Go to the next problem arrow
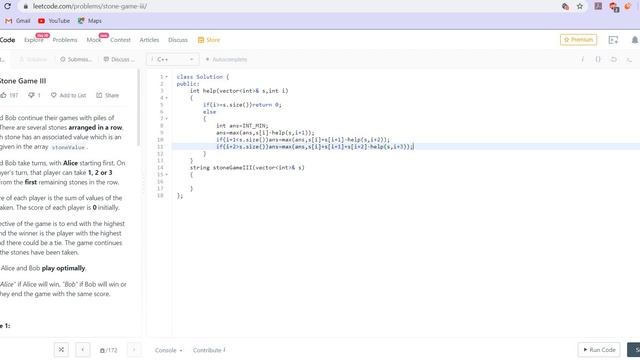Viewport: 640px width, 360px height. point(133,349)
